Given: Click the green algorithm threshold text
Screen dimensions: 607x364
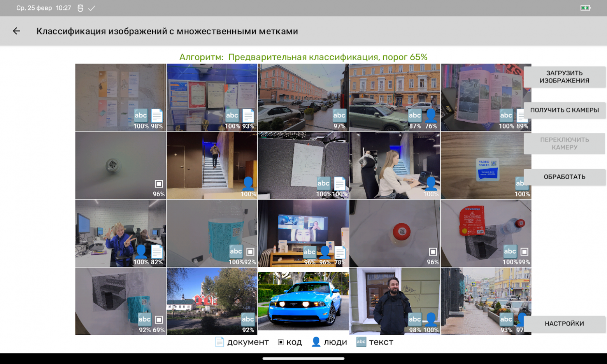Looking at the screenshot, I should tap(303, 56).
